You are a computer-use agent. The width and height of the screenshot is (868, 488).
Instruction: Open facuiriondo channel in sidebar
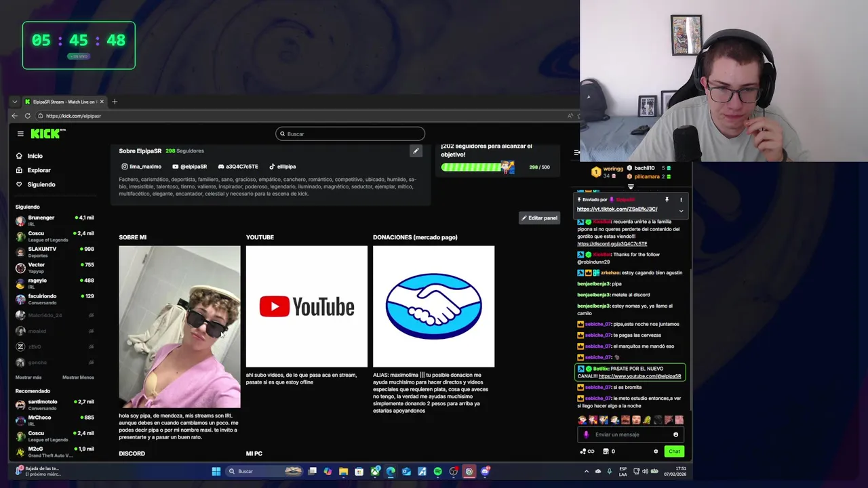[x=54, y=298]
